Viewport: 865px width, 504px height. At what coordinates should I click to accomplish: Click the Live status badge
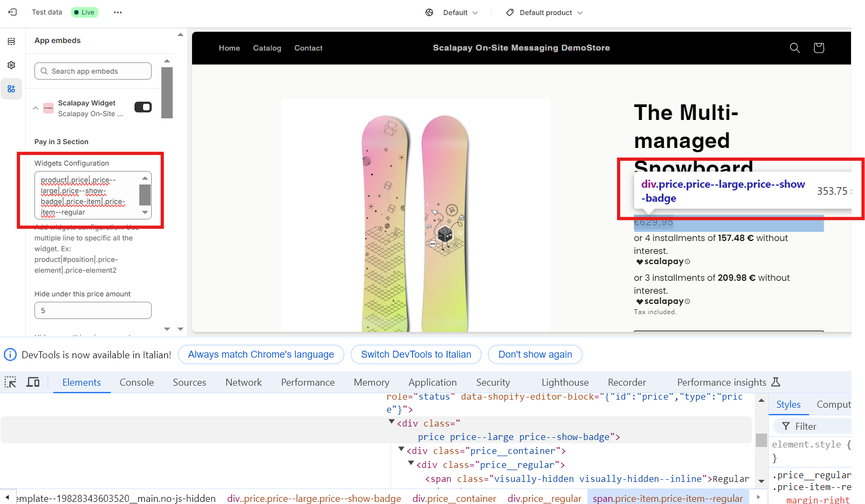tap(84, 12)
